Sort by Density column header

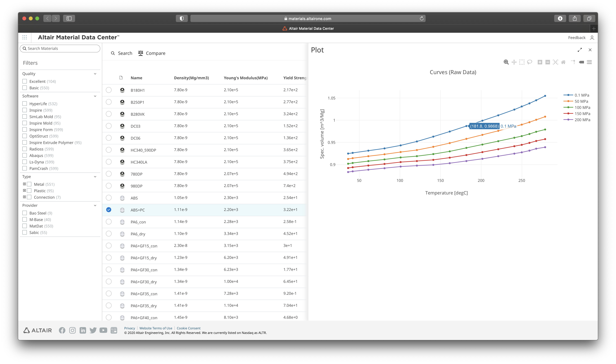click(191, 78)
